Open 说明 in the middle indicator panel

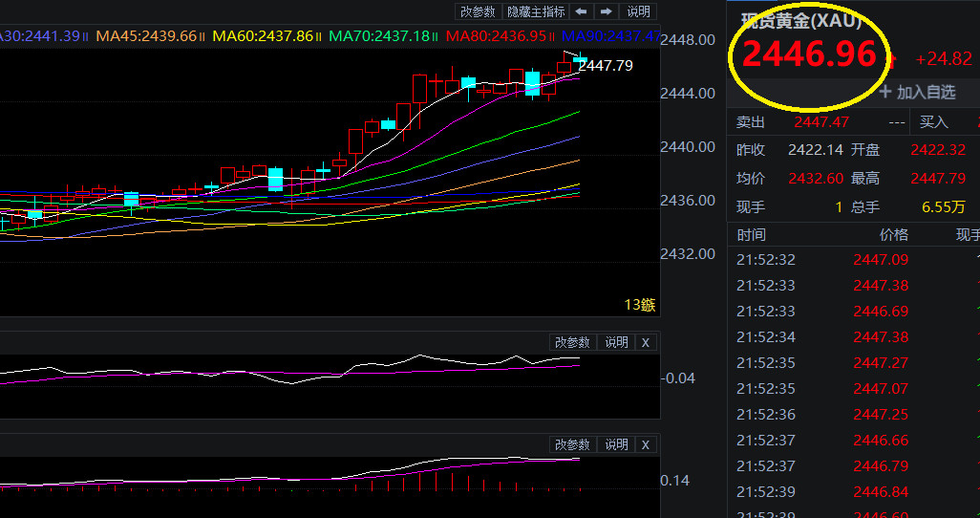pyautogui.click(x=616, y=342)
